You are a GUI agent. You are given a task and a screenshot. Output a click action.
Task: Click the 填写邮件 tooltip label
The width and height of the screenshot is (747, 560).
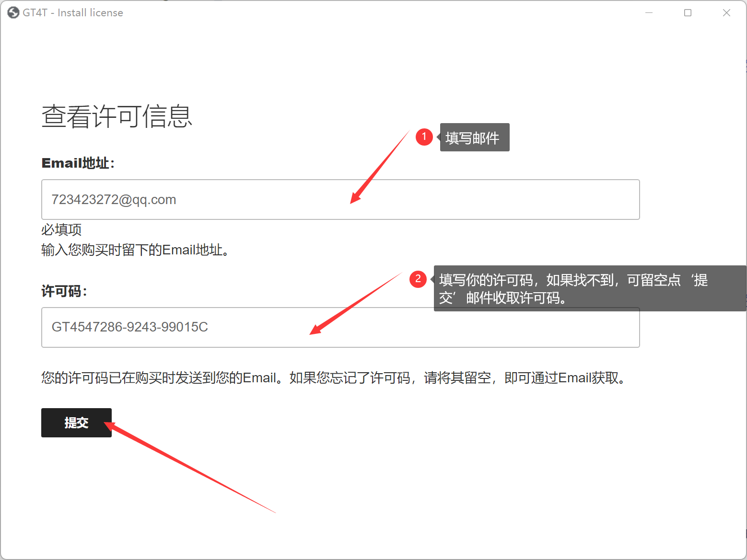(x=474, y=137)
